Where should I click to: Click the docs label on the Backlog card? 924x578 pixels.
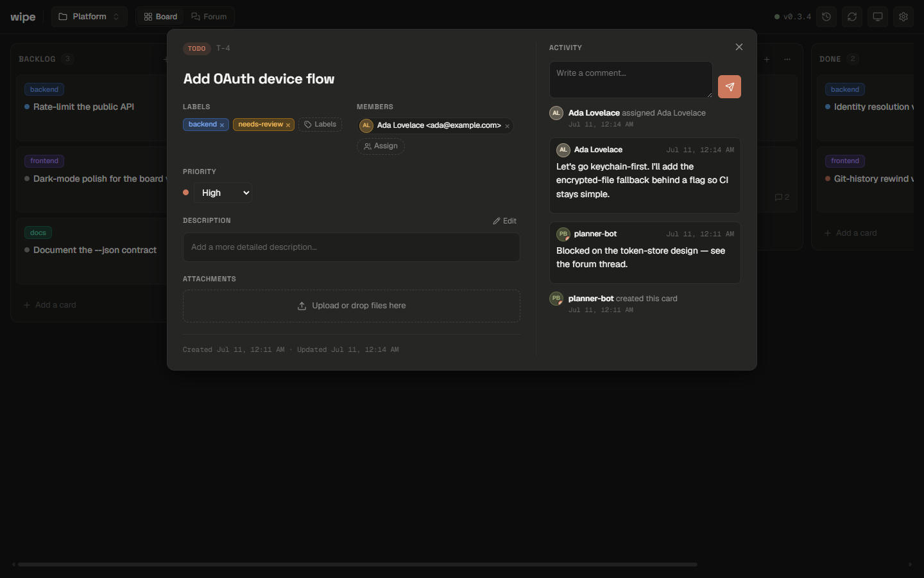(x=38, y=232)
